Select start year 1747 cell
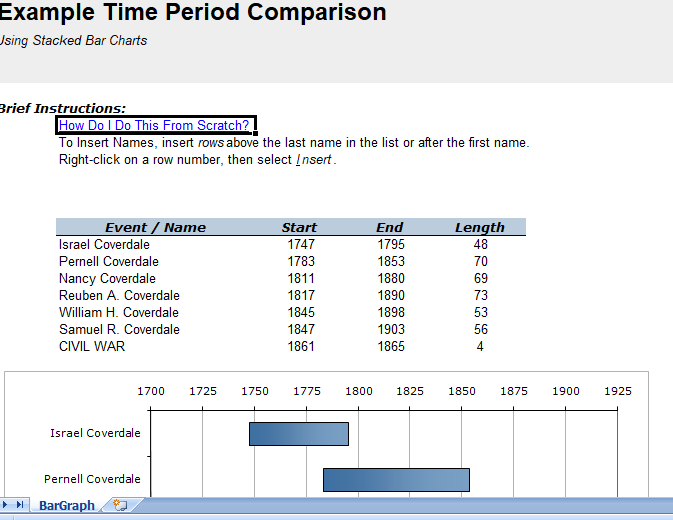 click(301, 245)
